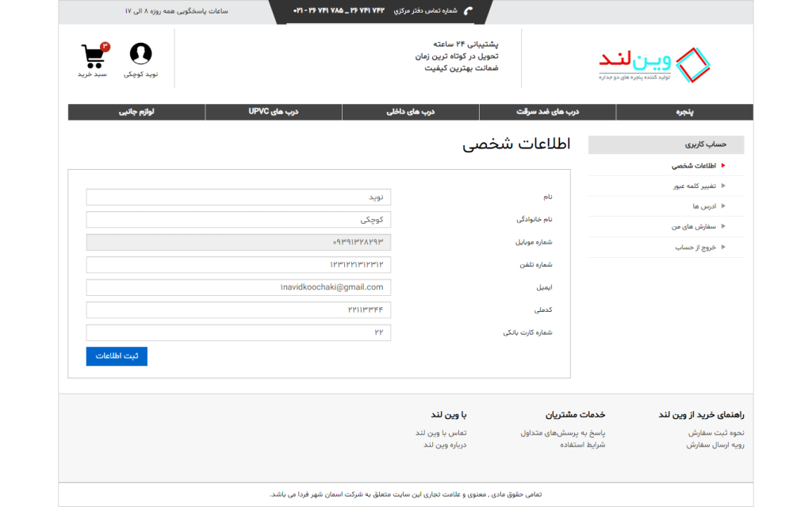The height and width of the screenshot is (507, 812).
Task: Click the ساعات پاسخگویی text in top bar
Action: (x=176, y=11)
